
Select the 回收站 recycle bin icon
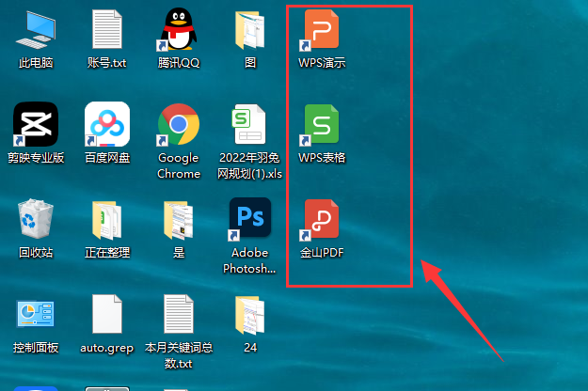(35, 219)
